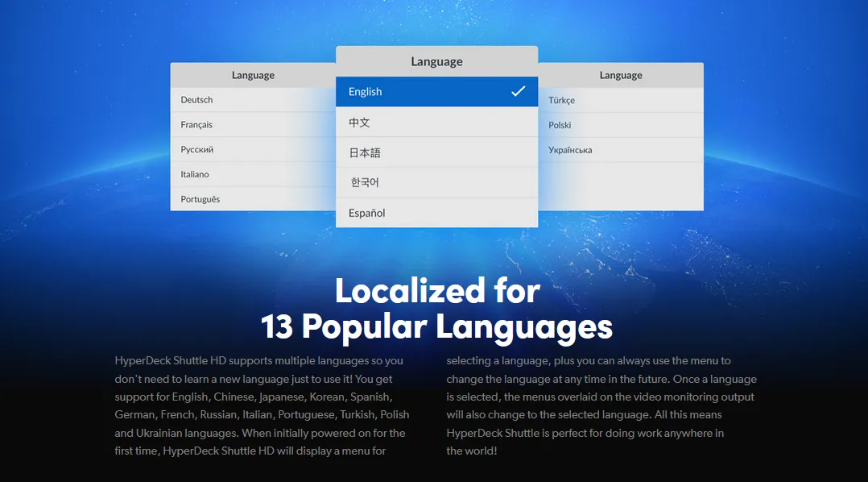Choose Türkçe in the right Language panel
This screenshot has width=868, height=482.
[621, 100]
